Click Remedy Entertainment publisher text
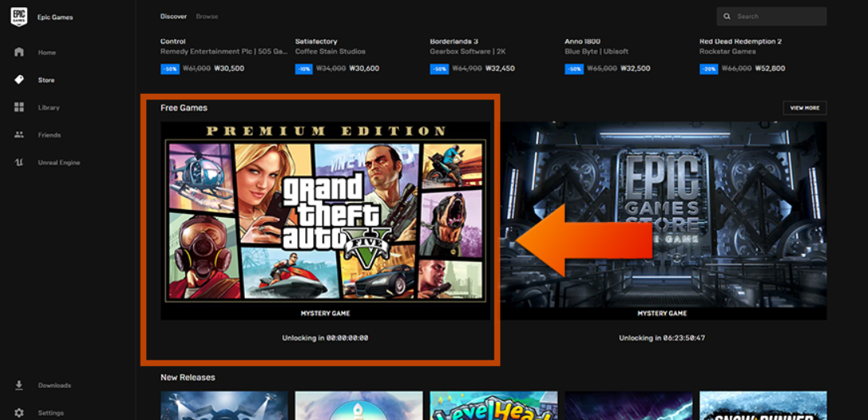Viewport: 868px width, 420px height. tap(223, 52)
